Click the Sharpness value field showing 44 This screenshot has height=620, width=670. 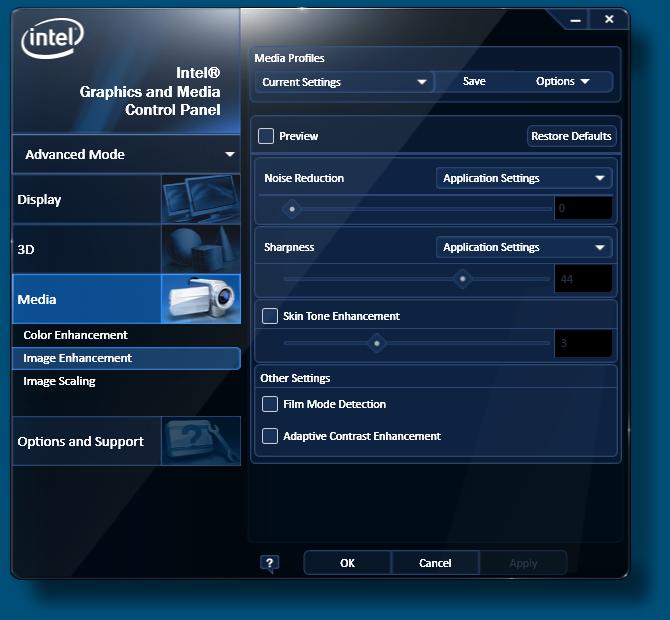583,279
